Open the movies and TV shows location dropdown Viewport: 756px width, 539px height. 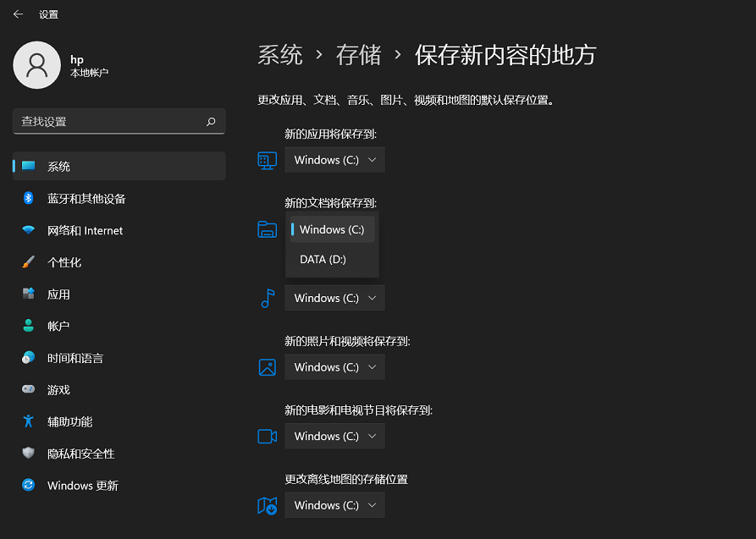tap(334, 436)
